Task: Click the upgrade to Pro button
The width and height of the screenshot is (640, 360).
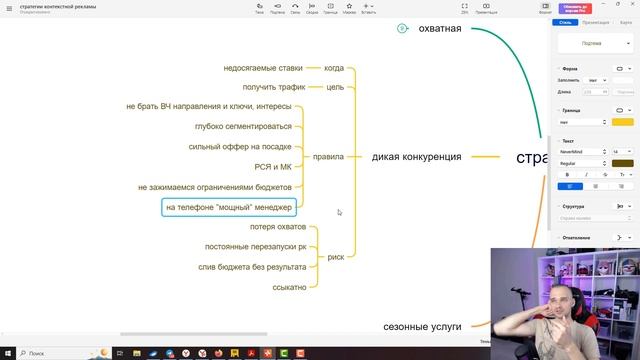Action: [575, 8]
